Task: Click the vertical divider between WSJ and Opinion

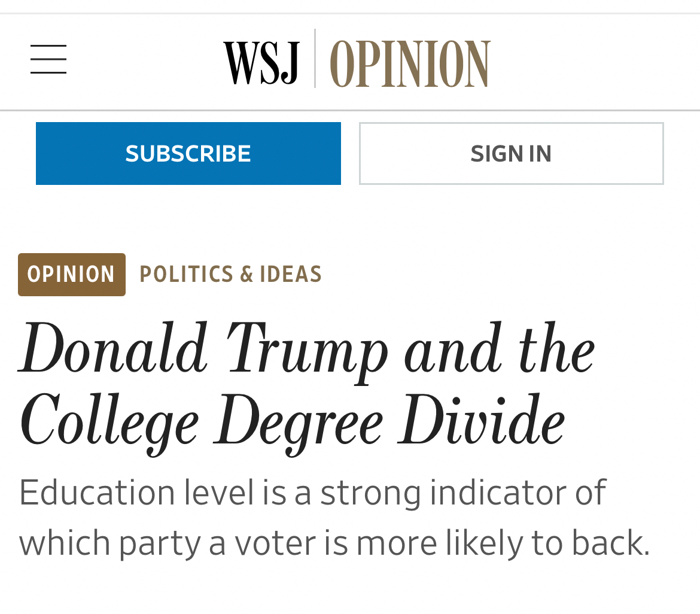Action: coord(315,59)
